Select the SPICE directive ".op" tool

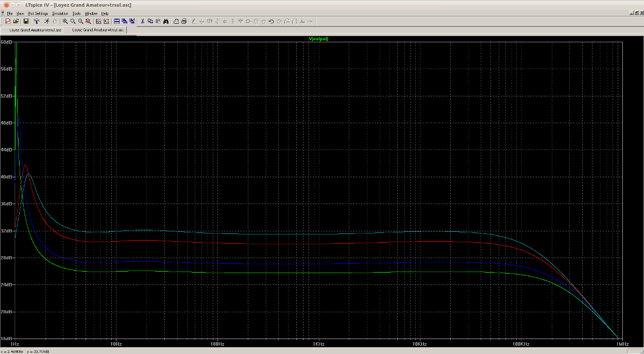[311, 21]
